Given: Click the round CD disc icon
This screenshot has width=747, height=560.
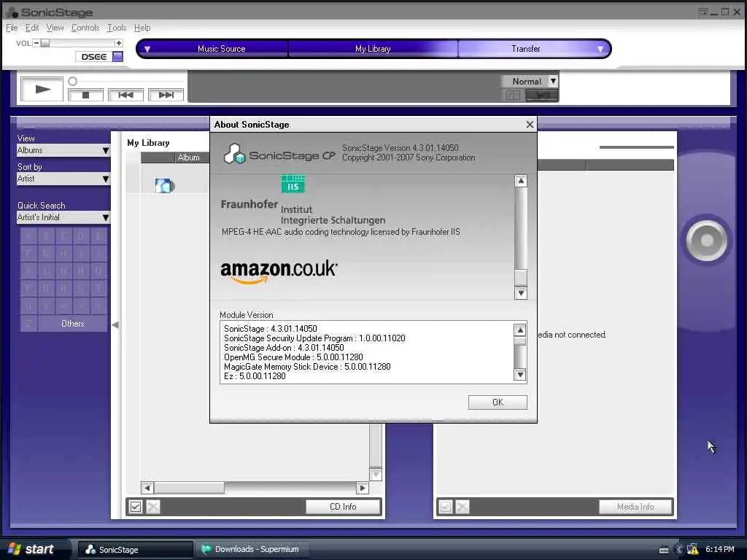Looking at the screenshot, I should (706, 241).
